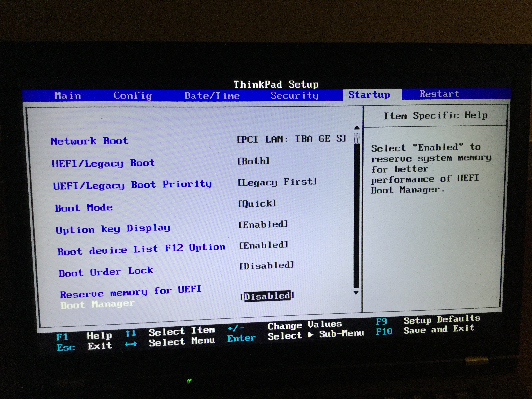Click Esc Exit at the bottom
The image size is (532, 399).
tap(66, 347)
